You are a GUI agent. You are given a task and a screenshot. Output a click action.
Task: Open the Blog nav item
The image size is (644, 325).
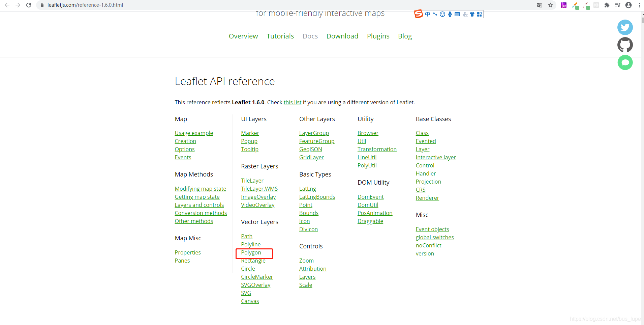[405, 36]
